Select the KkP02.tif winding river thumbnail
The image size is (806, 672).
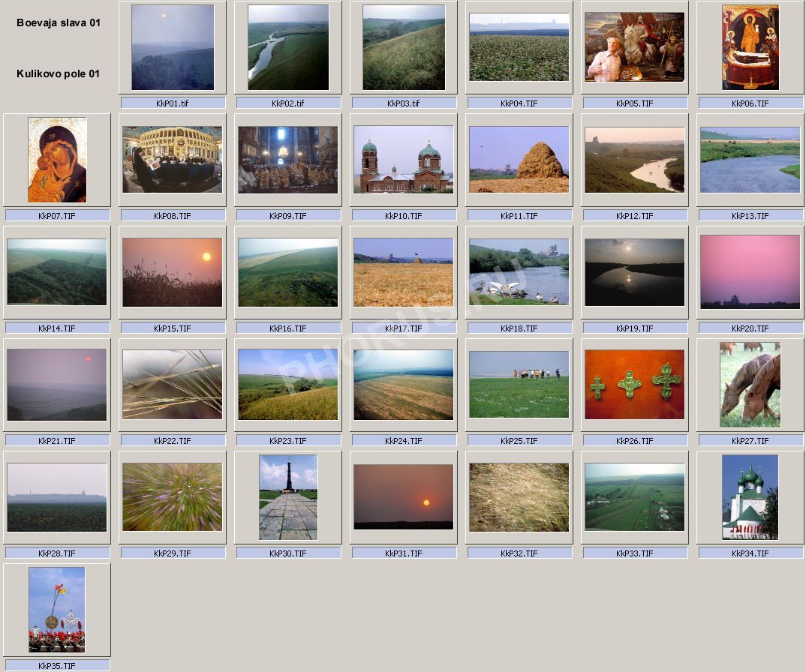pyautogui.click(x=288, y=47)
